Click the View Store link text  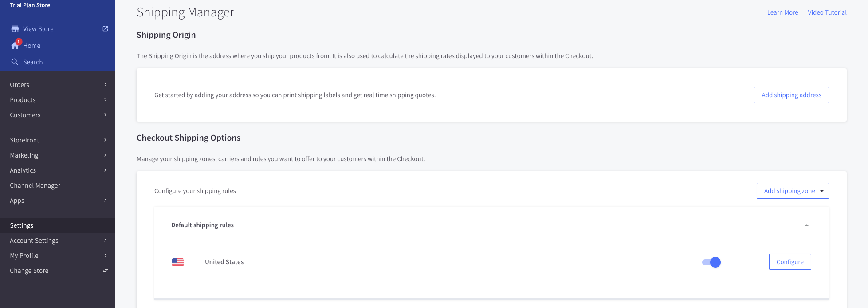(x=38, y=29)
